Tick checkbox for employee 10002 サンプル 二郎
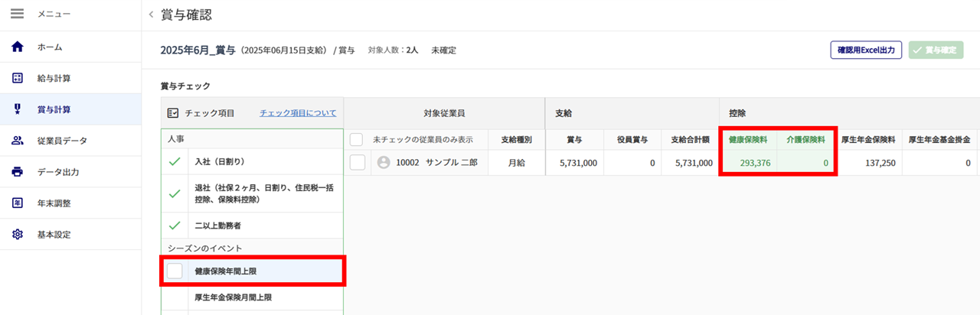Image resolution: width=980 pixels, height=315 pixels. coord(357,162)
